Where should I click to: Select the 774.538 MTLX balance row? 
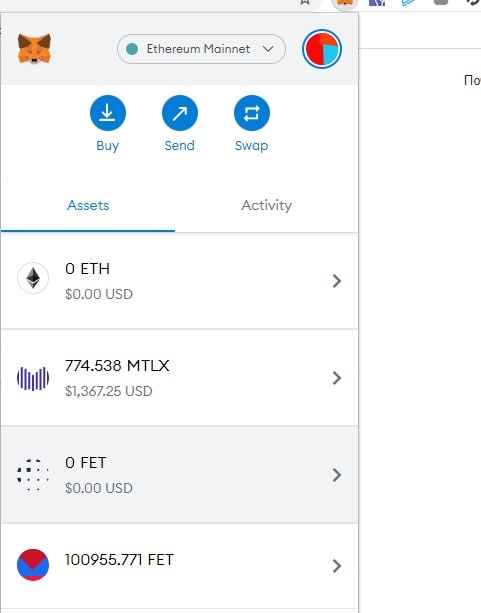coord(179,378)
